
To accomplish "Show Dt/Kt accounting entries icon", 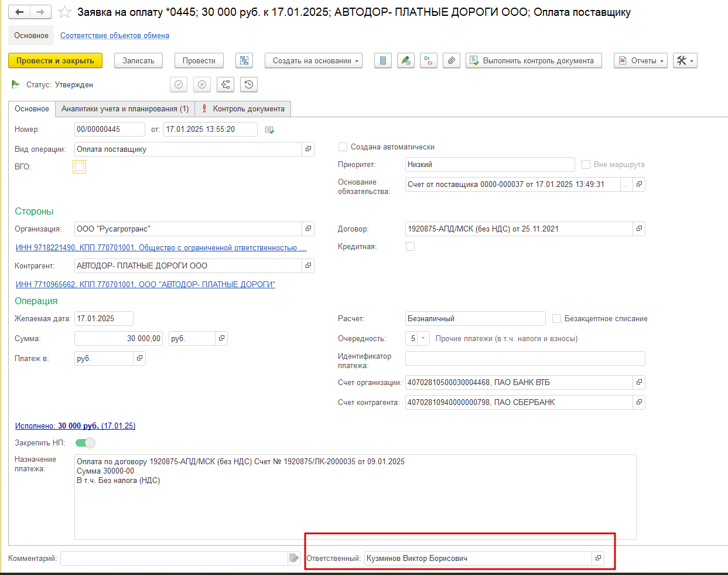I will pyautogui.click(x=429, y=60).
